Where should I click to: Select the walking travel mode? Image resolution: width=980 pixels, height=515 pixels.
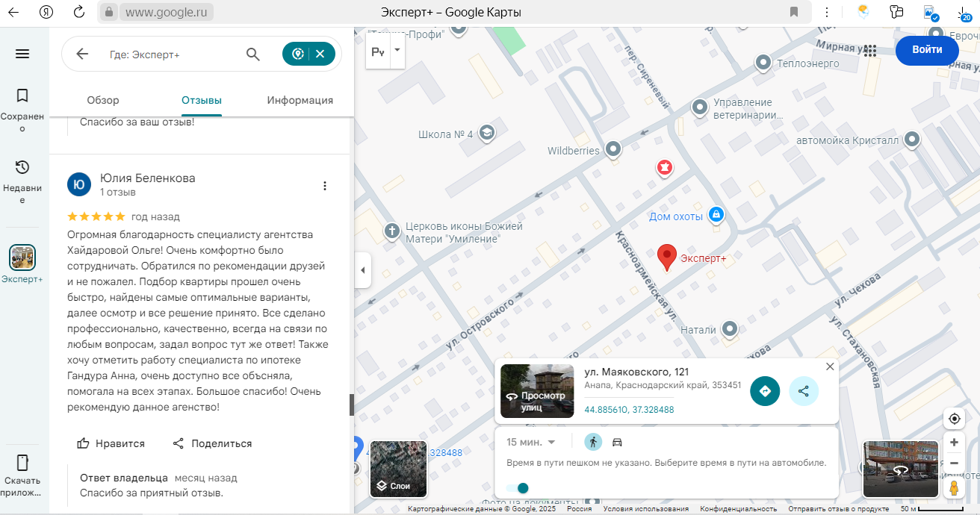pyautogui.click(x=593, y=442)
